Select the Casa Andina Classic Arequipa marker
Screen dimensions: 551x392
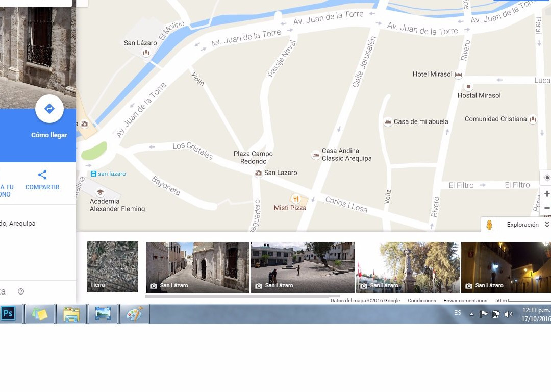pyautogui.click(x=316, y=155)
